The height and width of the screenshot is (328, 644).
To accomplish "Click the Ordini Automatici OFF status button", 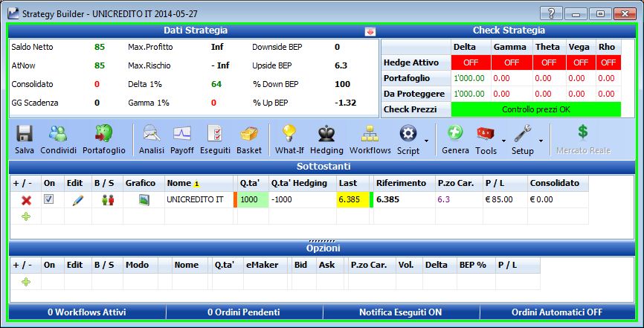I will click(557, 312).
